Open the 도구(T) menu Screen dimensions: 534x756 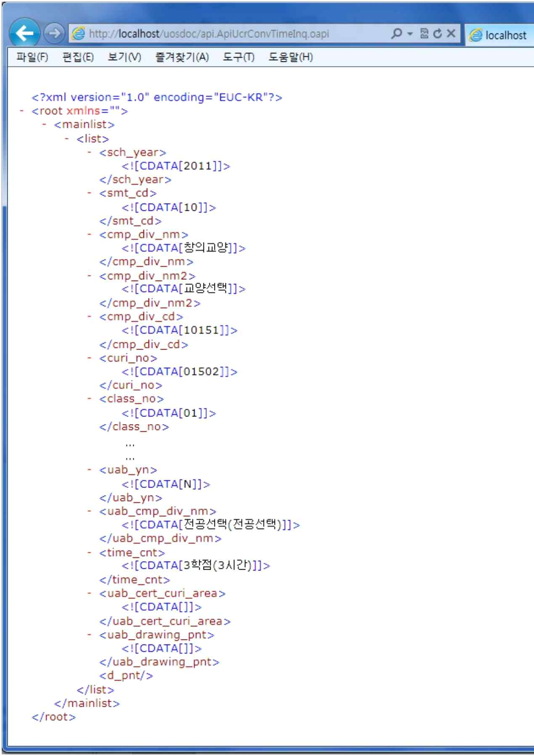(238, 57)
